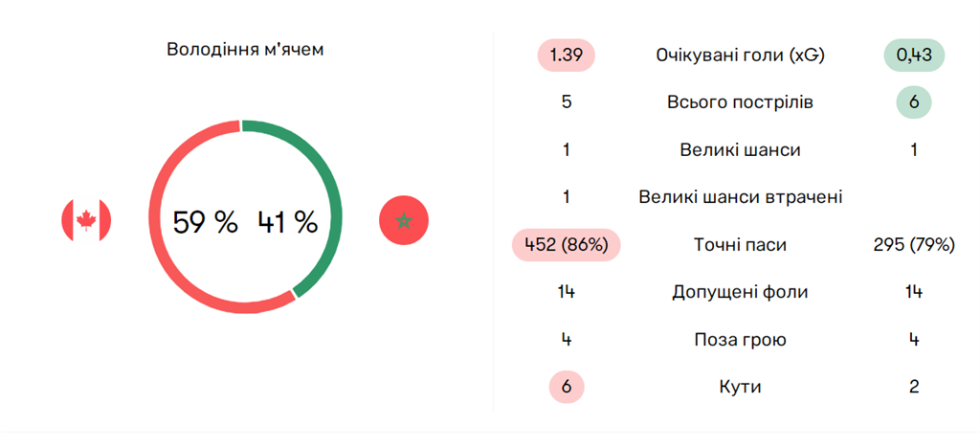980x448 pixels.
Task: Click the green 0,43 xG badge
Action: click(x=914, y=55)
